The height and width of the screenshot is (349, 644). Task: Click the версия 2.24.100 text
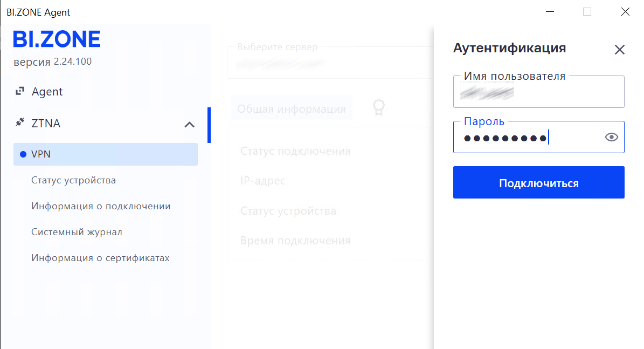(x=53, y=61)
